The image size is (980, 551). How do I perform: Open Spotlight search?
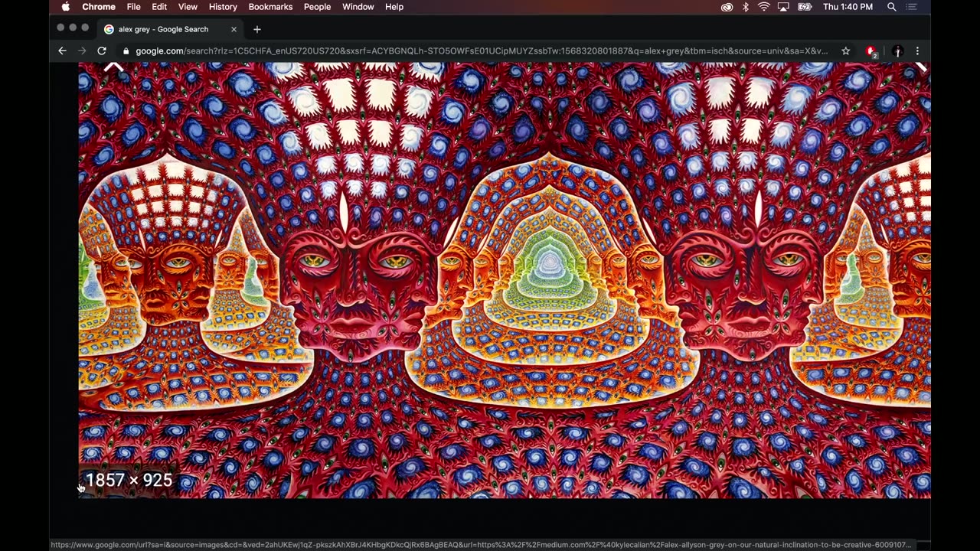tap(892, 7)
